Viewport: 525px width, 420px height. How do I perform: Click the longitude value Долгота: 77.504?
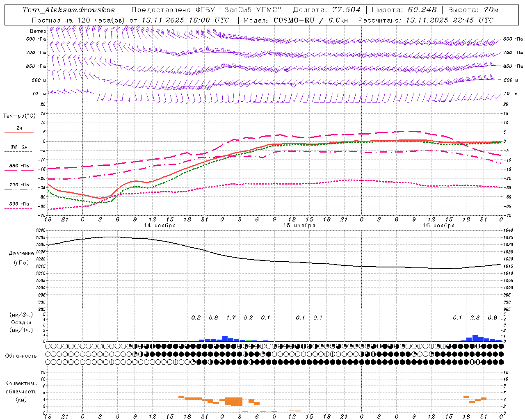tap(327, 10)
